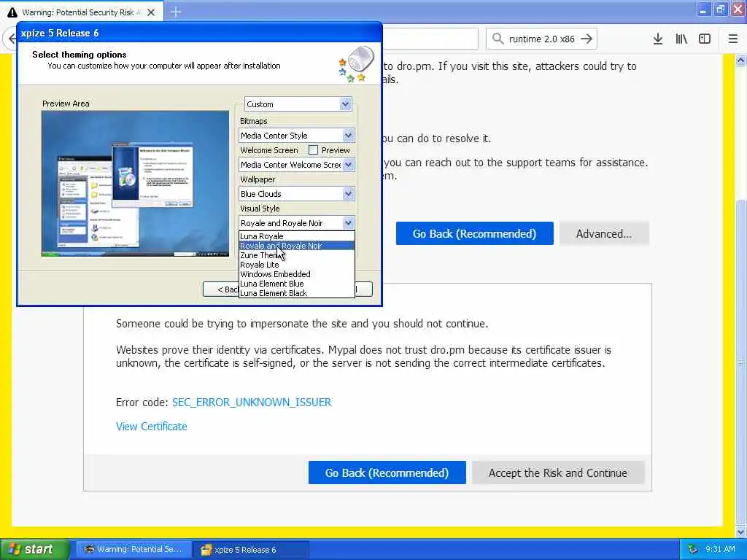Submit search with the arrow icon

coord(587,39)
